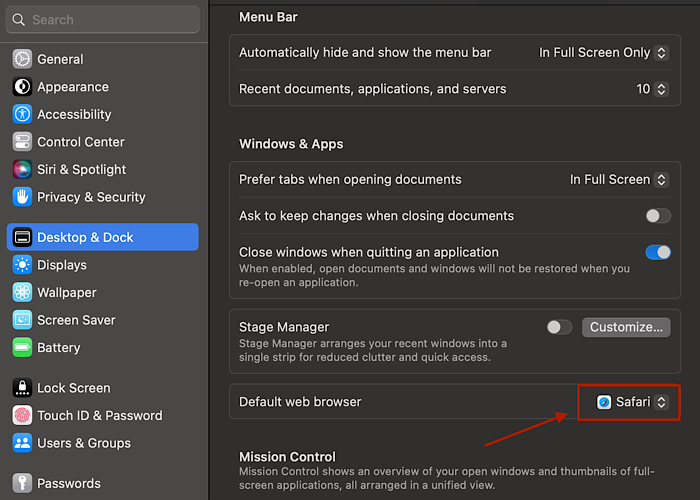The height and width of the screenshot is (500, 700).
Task: Click the Accessibility icon in sidebar
Action: (x=22, y=114)
